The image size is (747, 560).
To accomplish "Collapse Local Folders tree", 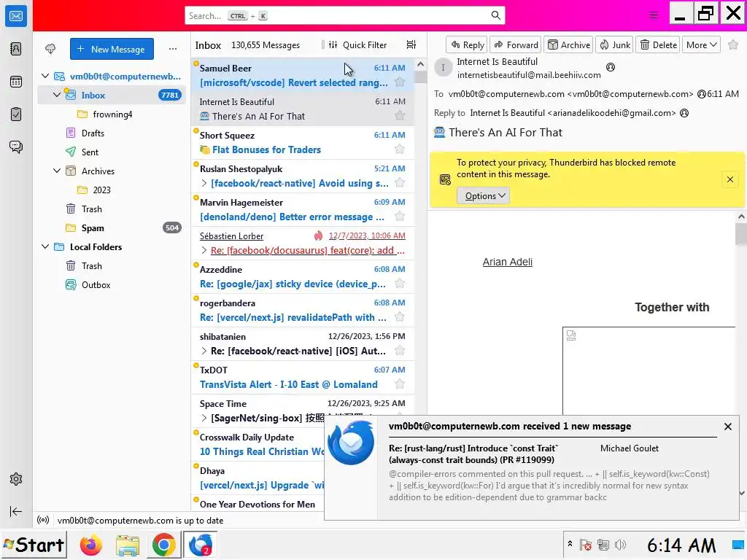I will click(45, 246).
